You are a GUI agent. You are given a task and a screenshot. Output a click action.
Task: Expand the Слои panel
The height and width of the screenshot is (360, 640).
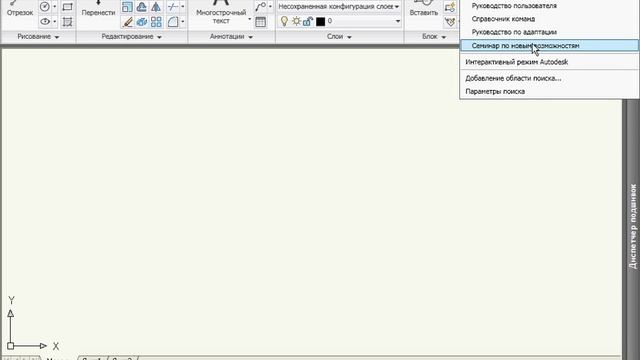[x=339, y=37]
